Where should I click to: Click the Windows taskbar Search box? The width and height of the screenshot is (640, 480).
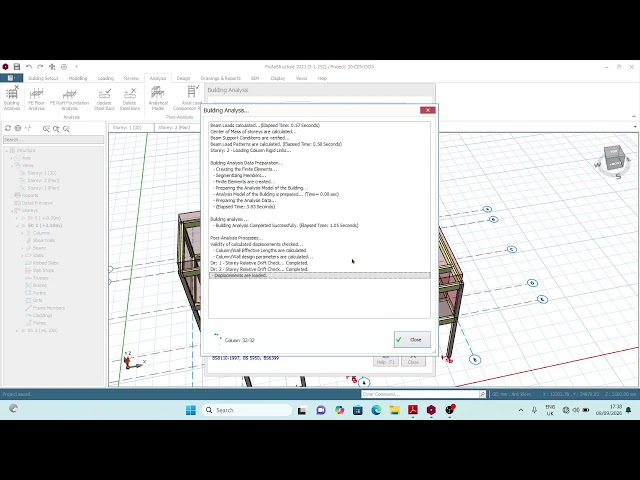click(247, 410)
